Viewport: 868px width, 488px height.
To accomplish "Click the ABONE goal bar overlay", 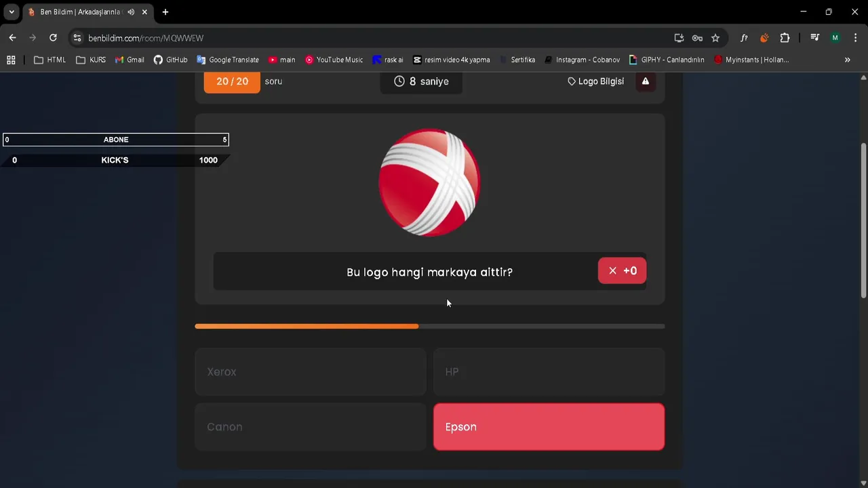I will (x=115, y=140).
